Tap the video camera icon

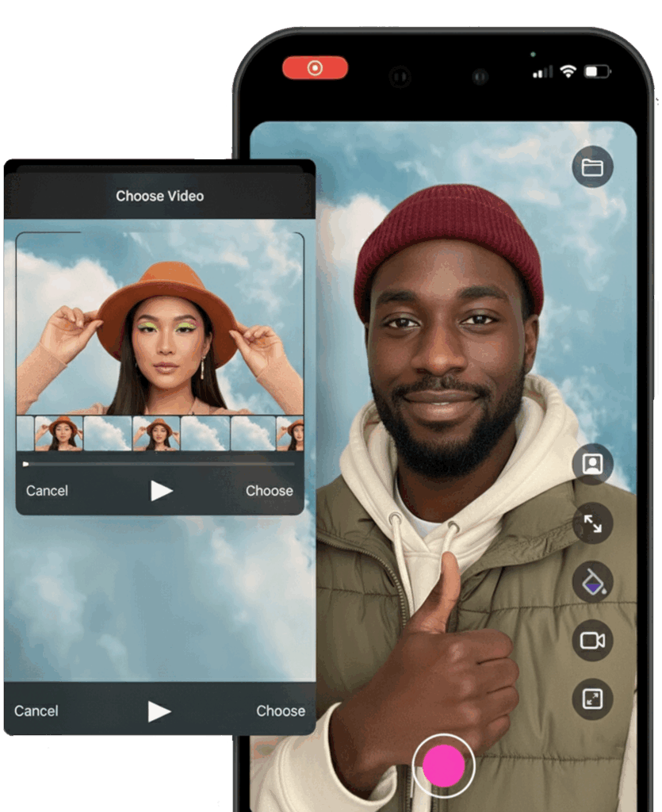click(x=592, y=641)
